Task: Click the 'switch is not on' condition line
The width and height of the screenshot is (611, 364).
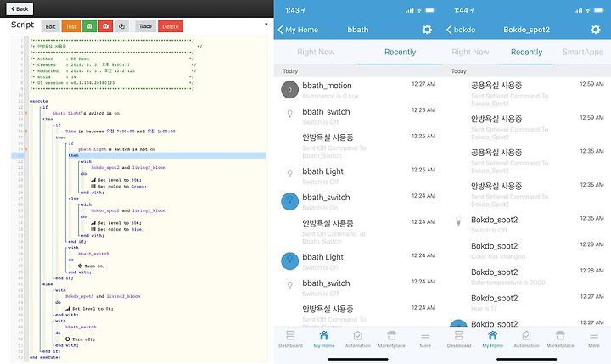Action: 116,149
